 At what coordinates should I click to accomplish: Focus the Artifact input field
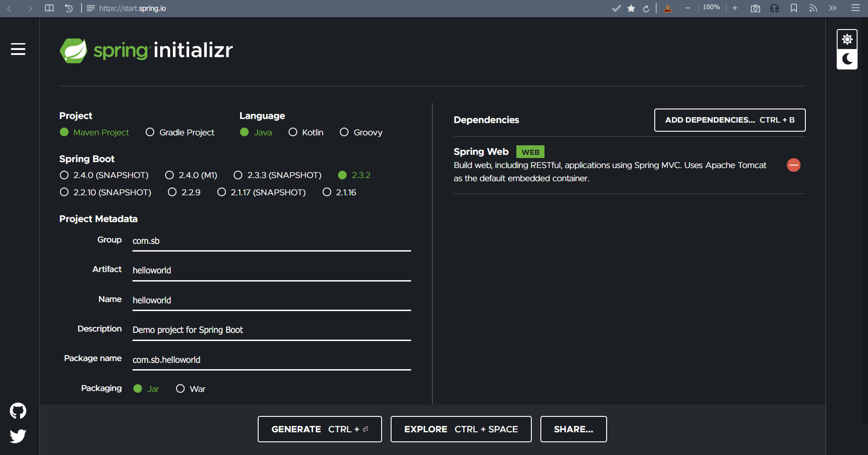pos(271,271)
